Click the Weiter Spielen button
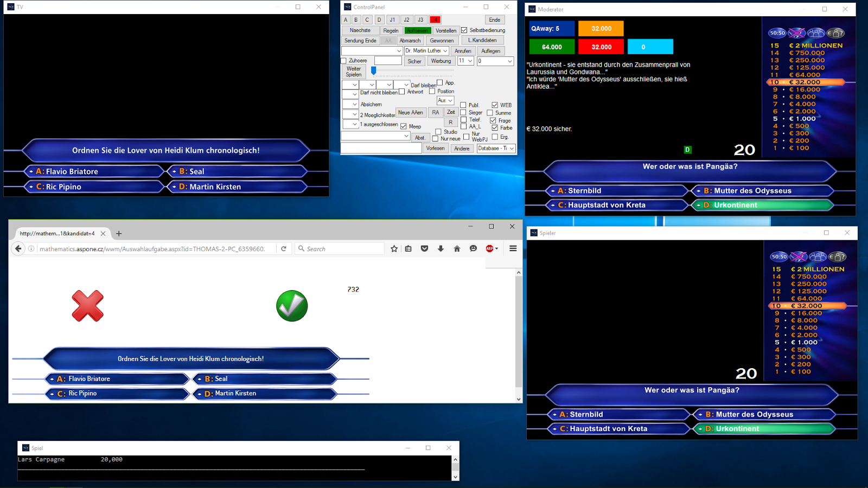 click(x=354, y=72)
